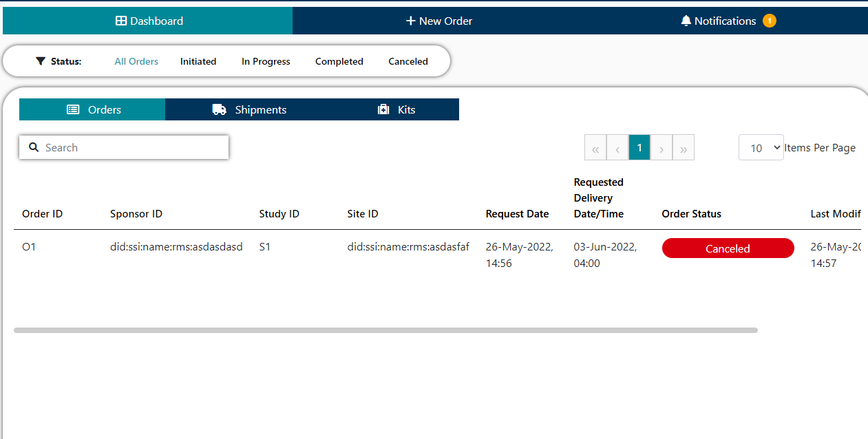Select the All Orders filter tab

pyautogui.click(x=136, y=61)
